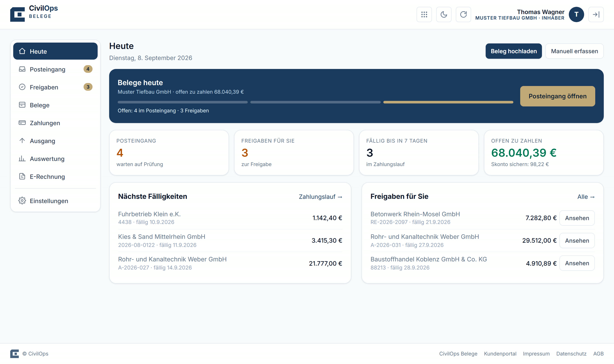The width and height of the screenshot is (614, 364).
Task: Open the Zahlungslauf link
Action: click(x=320, y=197)
